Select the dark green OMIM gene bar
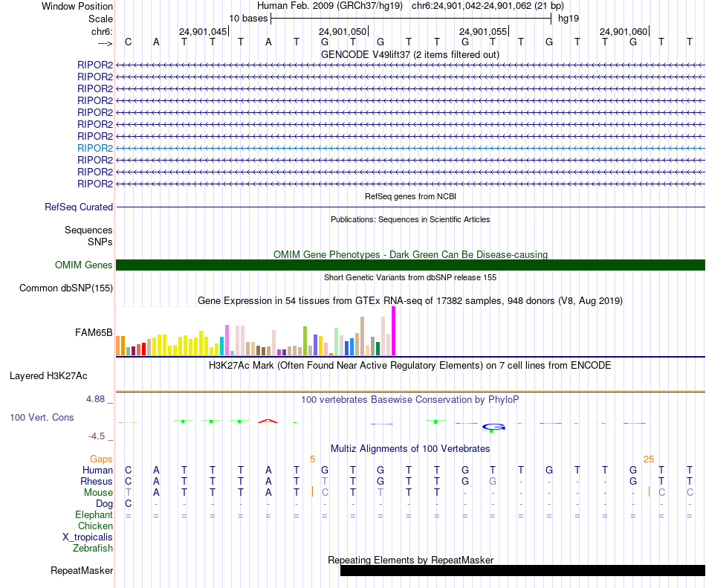This screenshot has height=588, width=706. (x=410, y=265)
